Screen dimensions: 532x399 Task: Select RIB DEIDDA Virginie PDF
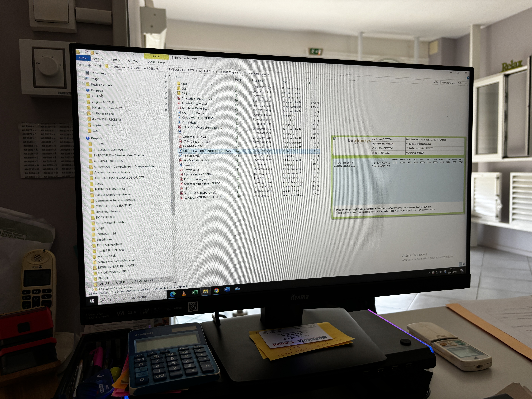(195, 179)
